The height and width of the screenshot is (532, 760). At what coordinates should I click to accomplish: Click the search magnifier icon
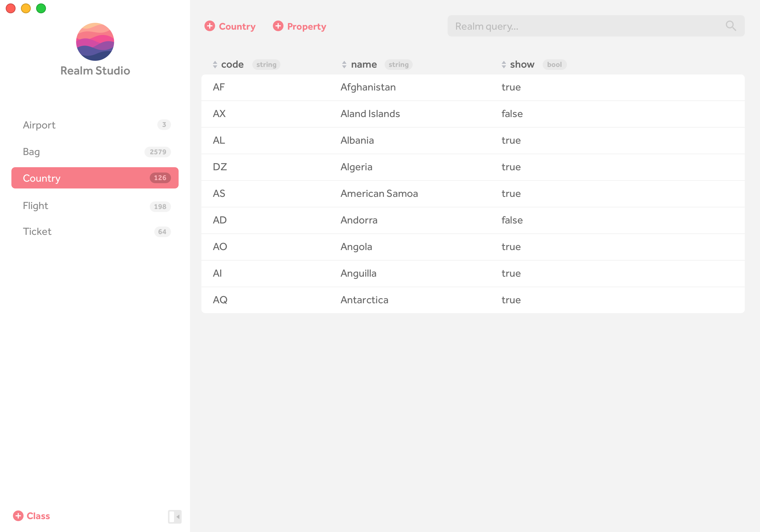[x=731, y=26]
